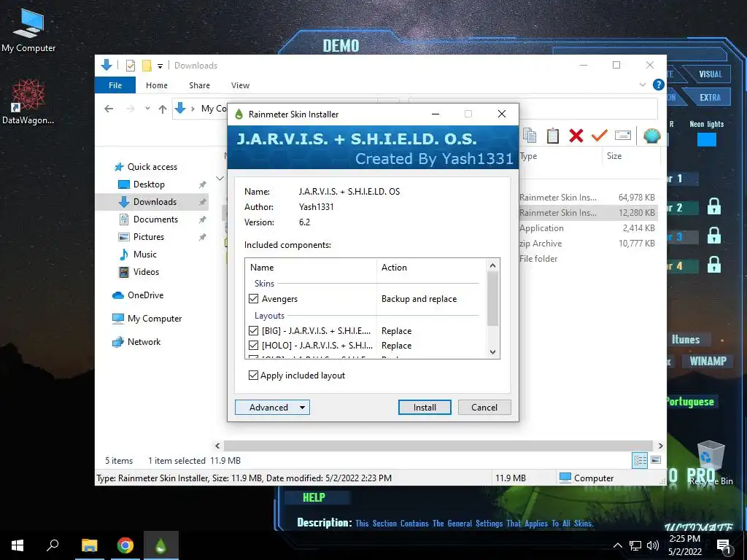Click the components list scroll-up arrow
This screenshot has width=747, height=560.
point(492,265)
